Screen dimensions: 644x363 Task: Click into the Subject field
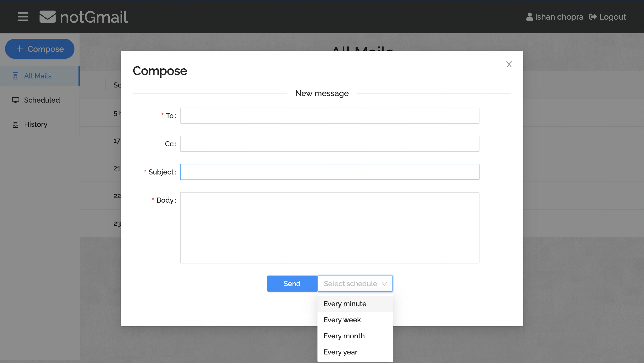click(330, 172)
